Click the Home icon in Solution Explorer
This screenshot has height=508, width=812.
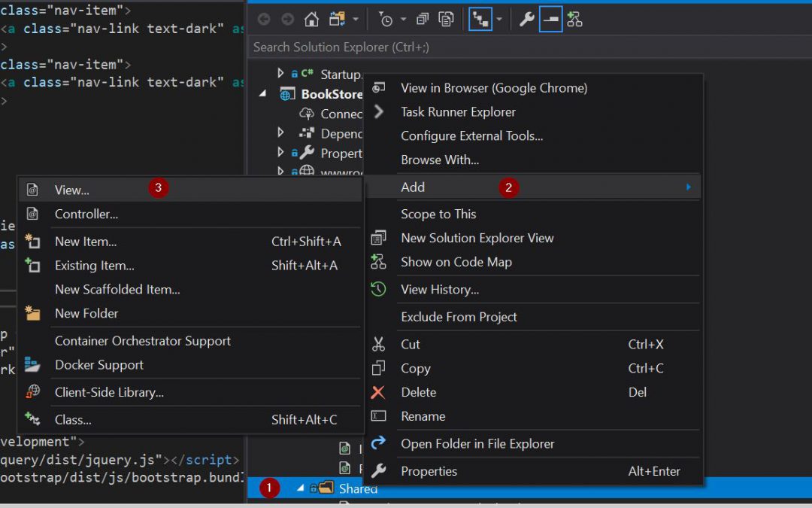click(311, 20)
